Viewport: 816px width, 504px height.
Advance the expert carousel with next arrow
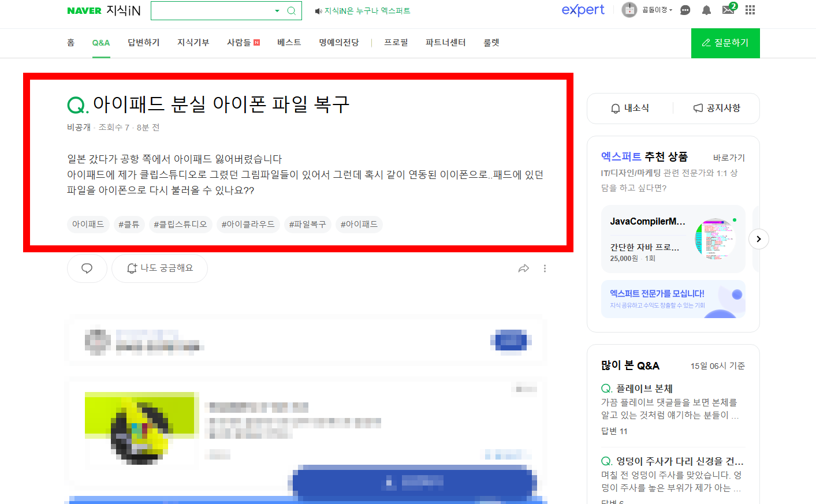click(x=759, y=239)
